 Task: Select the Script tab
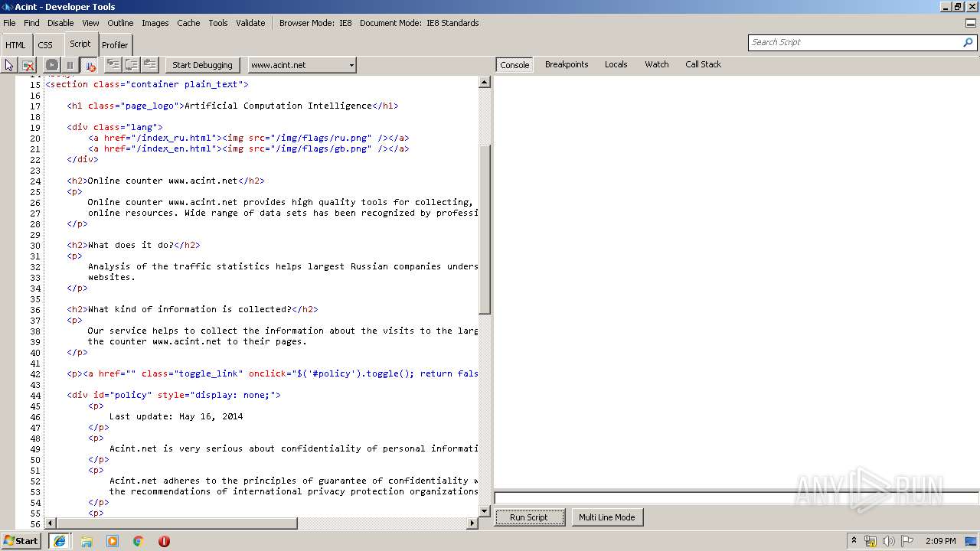80,44
